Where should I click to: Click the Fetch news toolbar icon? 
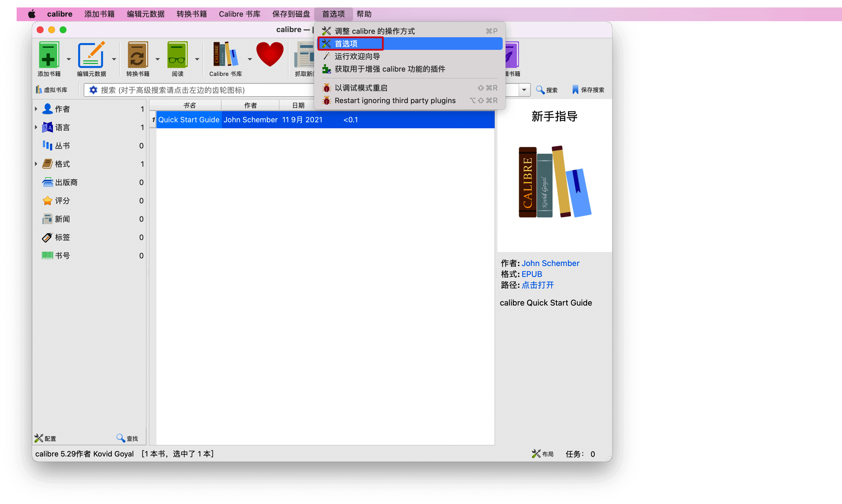304,55
